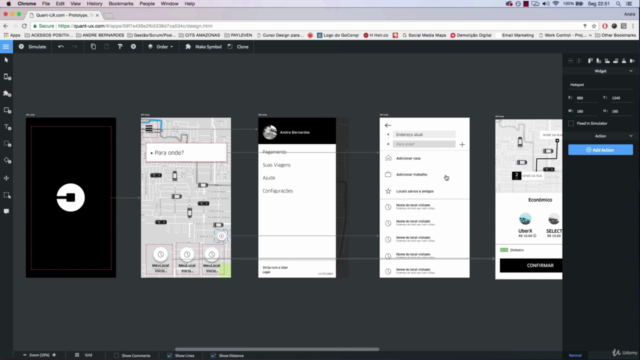Select the add shape/logic tool in the sidebar

(x=7, y=160)
